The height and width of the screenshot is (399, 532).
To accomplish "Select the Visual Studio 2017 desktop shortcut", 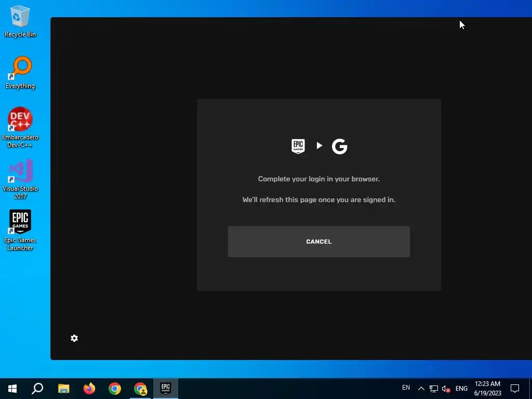I will point(20,179).
